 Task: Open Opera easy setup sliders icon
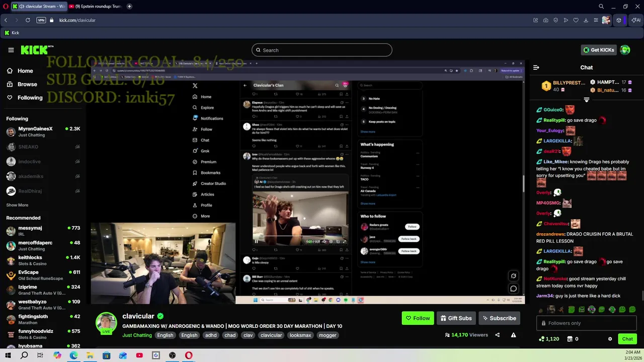tap(596, 20)
